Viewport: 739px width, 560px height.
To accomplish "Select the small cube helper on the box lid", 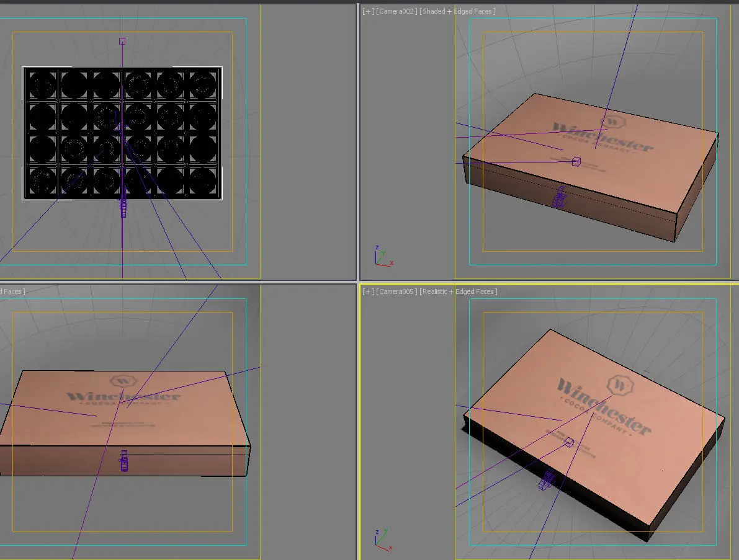I will point(575,162).
